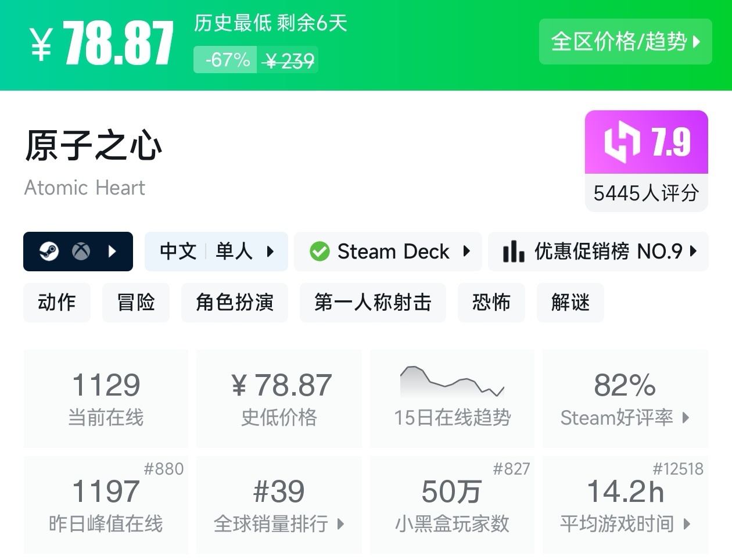732x560 pixels.
Task: Tap the Steam platform icon
Action: click(x=49, y=252)
